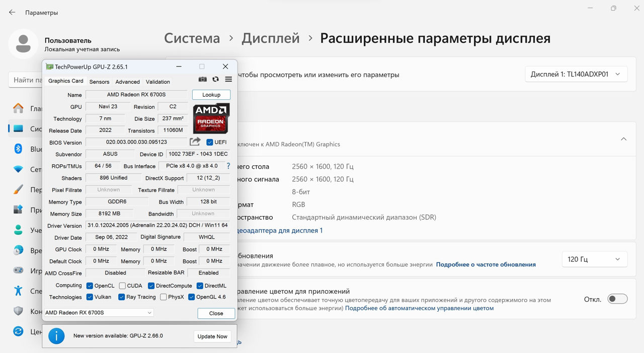Screen dimensions: 644x353
Task: Open Accounts person icon in sidebar
Action: point(18,230)
